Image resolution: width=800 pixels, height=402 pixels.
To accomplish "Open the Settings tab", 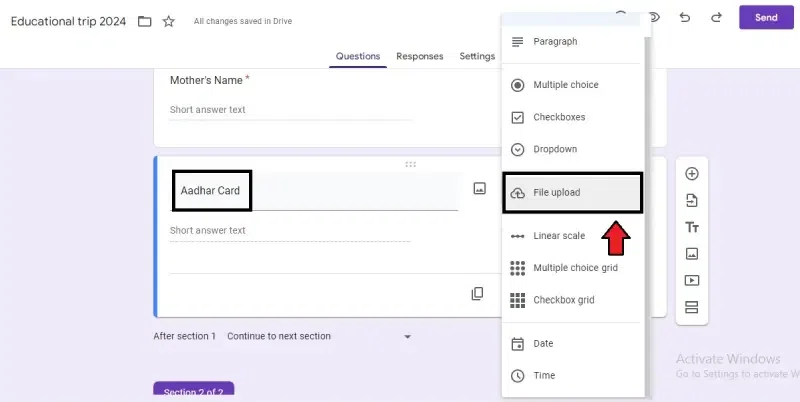I will [x=477, y=57].
